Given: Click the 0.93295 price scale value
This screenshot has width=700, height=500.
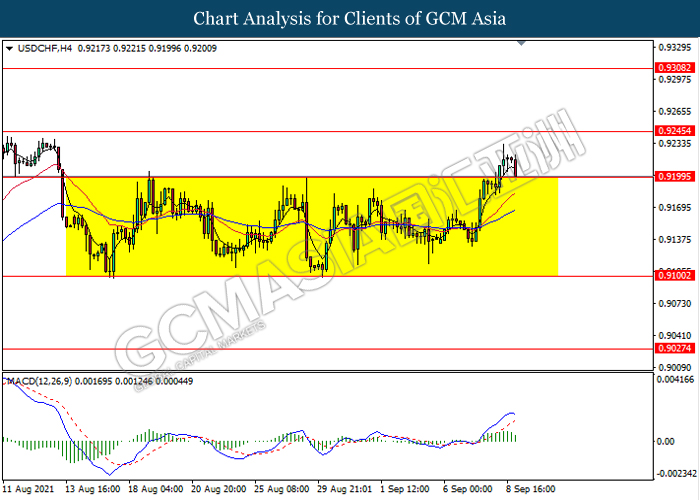Looking at the screenshot, I should (675, 47).
